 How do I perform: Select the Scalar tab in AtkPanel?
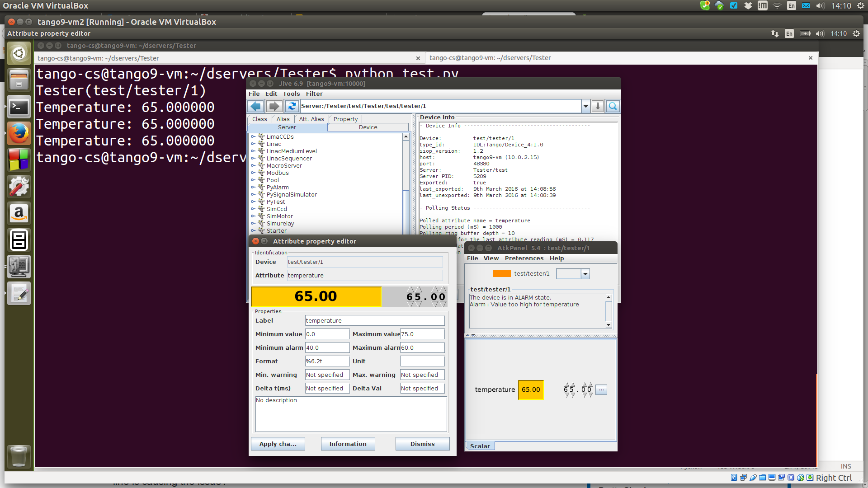[480, 446]
